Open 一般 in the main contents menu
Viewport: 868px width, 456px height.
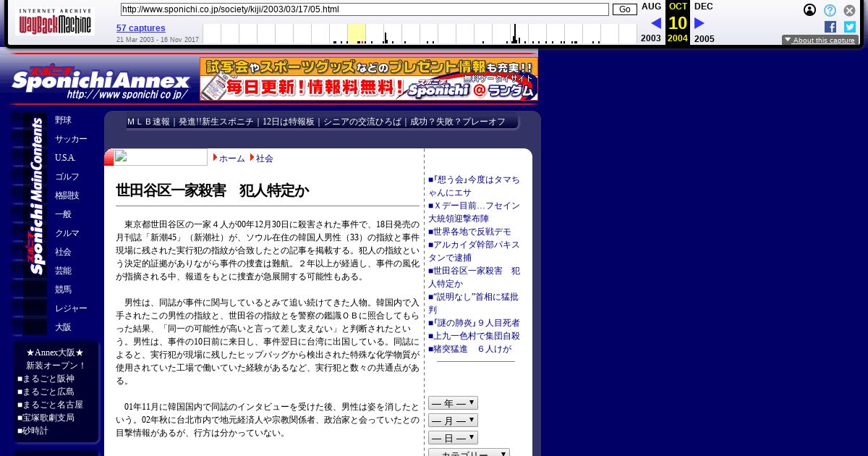[63, 214]
